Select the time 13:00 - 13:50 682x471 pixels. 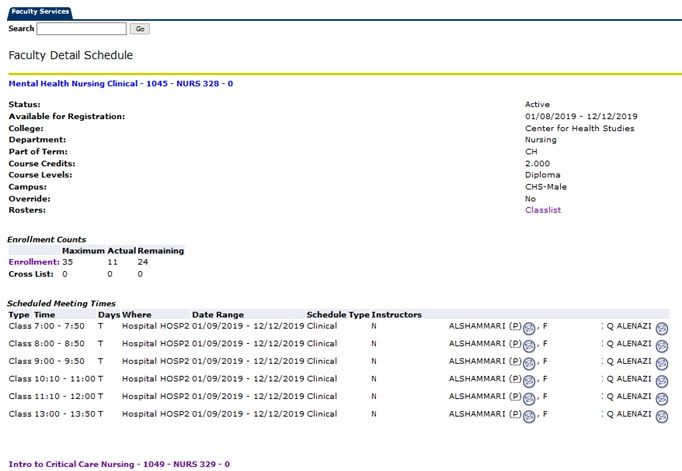[65, 414]
